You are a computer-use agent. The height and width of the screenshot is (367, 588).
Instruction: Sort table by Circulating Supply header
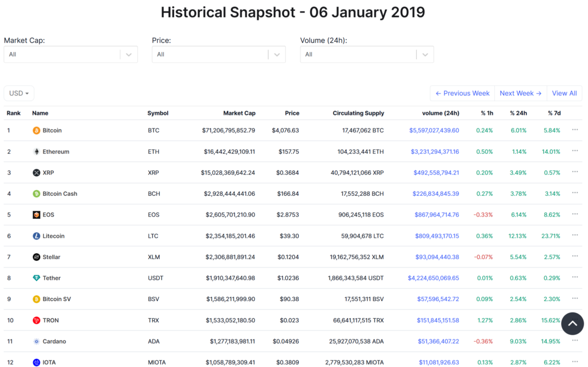point(358,113)
